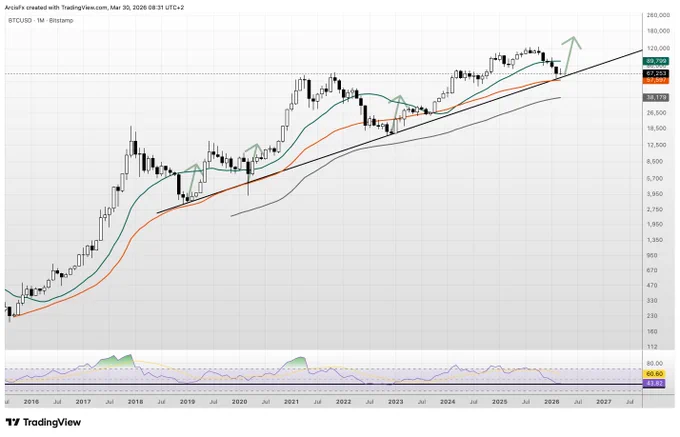Click the 80.00 RSI axis tick
Image resolution: width=680 pixels, height=437 pixels.
[654, 363]
